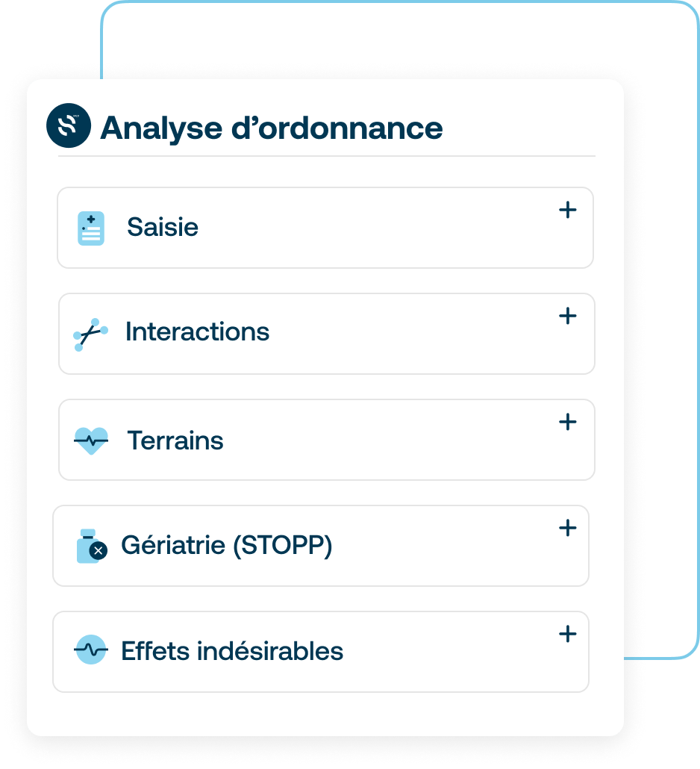Click the Gériatrie medicine bottle icon

click(92, 546)
